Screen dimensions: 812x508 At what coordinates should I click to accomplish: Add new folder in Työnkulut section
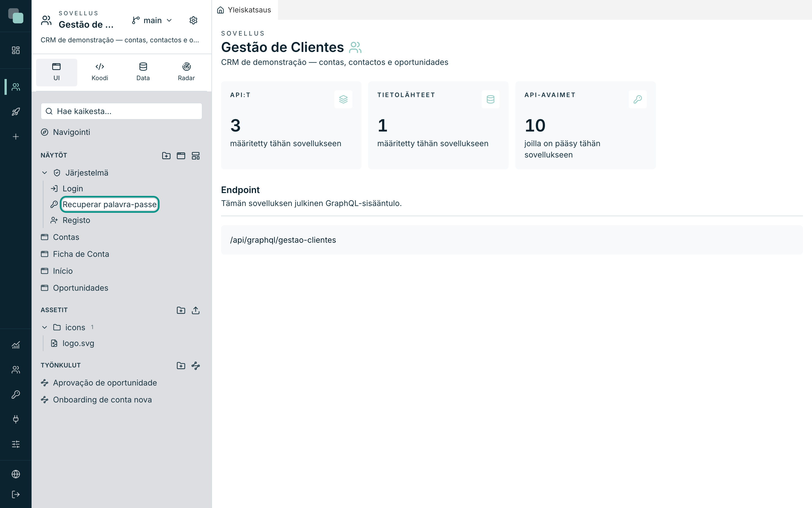click(181, 365)
